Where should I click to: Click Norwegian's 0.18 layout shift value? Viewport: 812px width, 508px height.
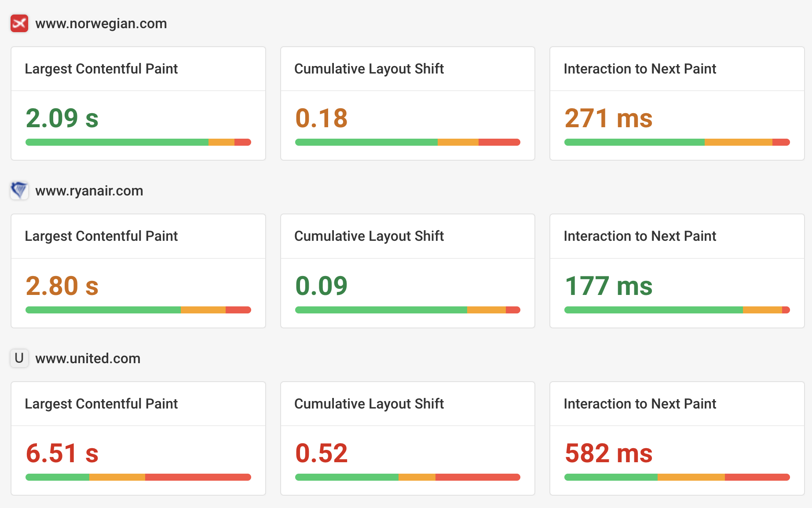point(321,118)
